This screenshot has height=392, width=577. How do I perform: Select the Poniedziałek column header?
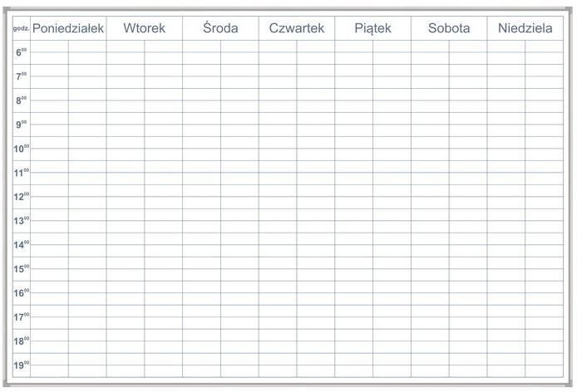click(x=68, y=28)
